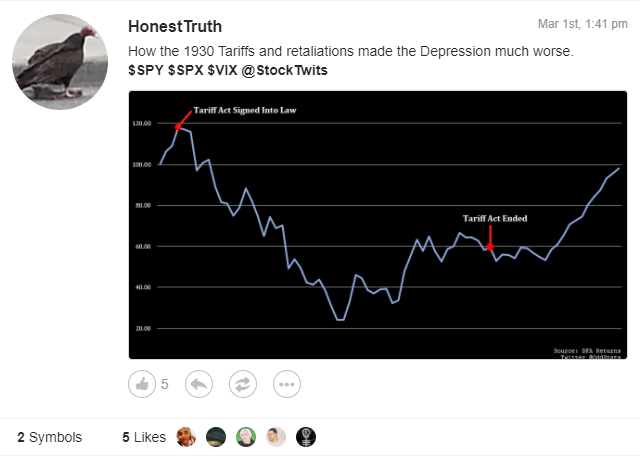Open the @StockTwits mention
The height and width of the screenshot is (459, 640).
click(284, 70)
